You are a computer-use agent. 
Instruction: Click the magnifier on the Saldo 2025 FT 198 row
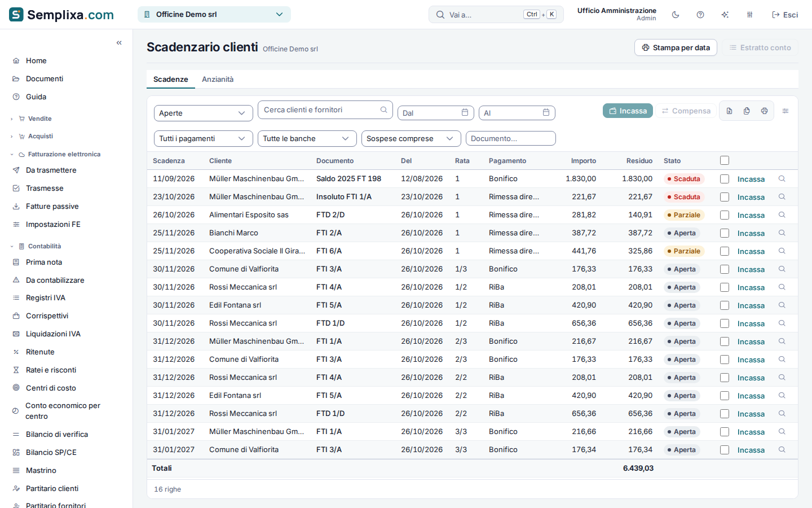(x=782, y=179)
